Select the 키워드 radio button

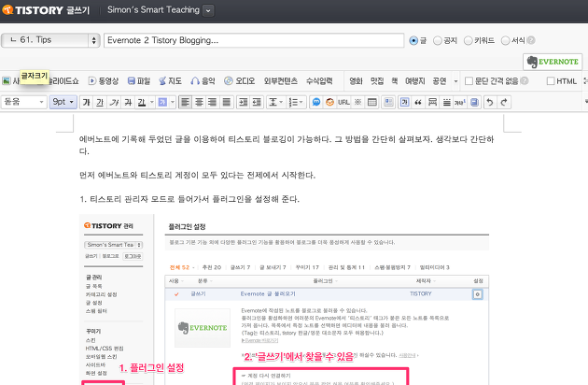pos(468,40)
